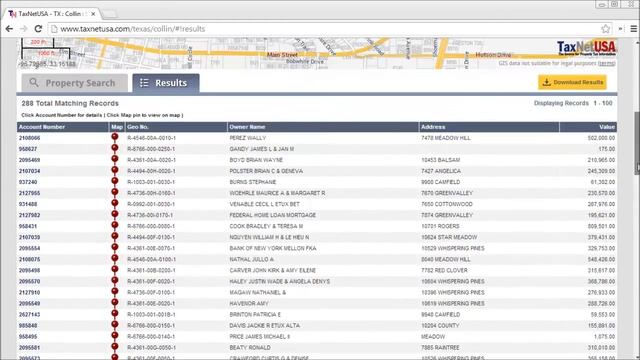The image size is (640, 360).
Task: Click map pin in WOEHRLE MAURICE row
Action: coord(115,192)
